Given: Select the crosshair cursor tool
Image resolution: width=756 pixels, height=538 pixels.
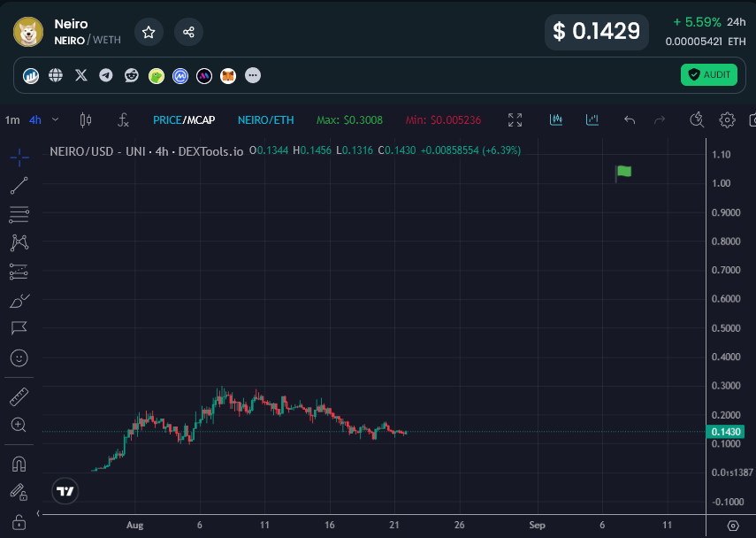Looking at the screenshot, I should pos(19,158).
